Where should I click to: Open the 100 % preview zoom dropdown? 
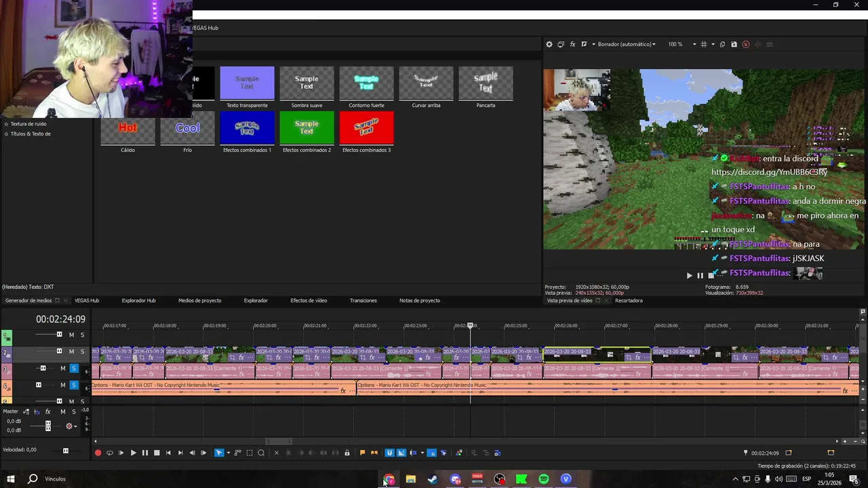point(682,44)
